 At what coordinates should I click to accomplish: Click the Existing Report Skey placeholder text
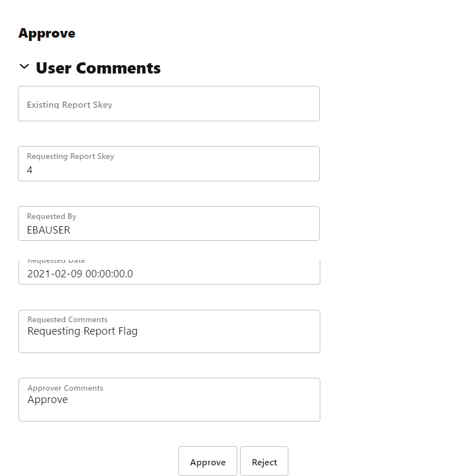(x=69, y=104)
